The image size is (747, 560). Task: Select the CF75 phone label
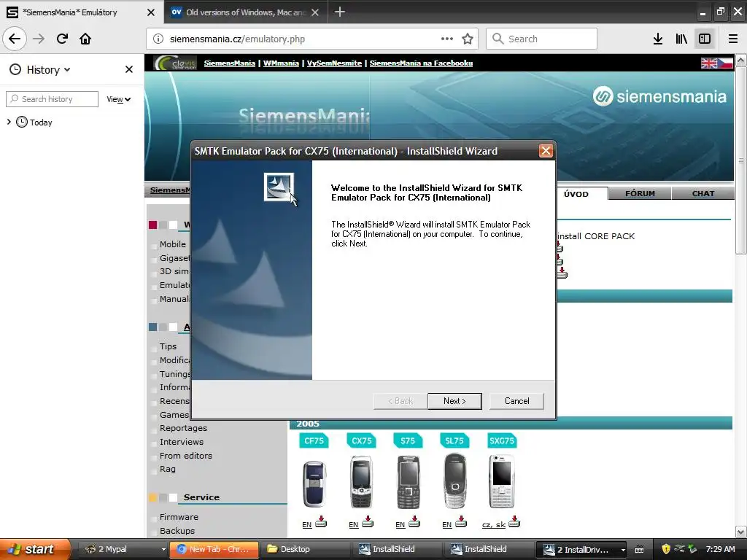314,441
